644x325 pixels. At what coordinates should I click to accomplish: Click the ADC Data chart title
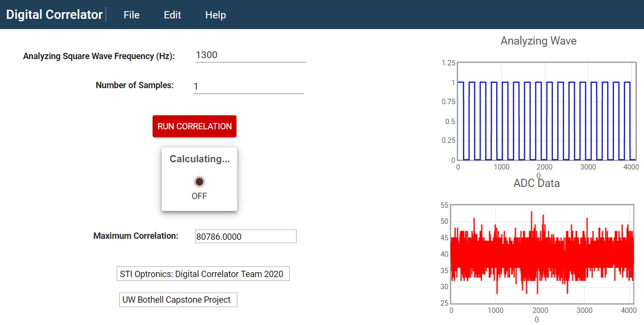536,183
